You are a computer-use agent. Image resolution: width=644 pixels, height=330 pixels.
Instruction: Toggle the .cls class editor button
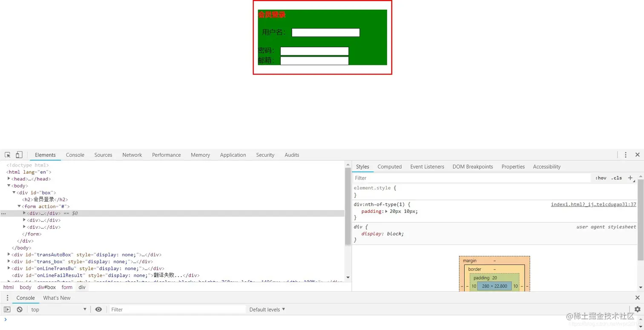[616, 178]
